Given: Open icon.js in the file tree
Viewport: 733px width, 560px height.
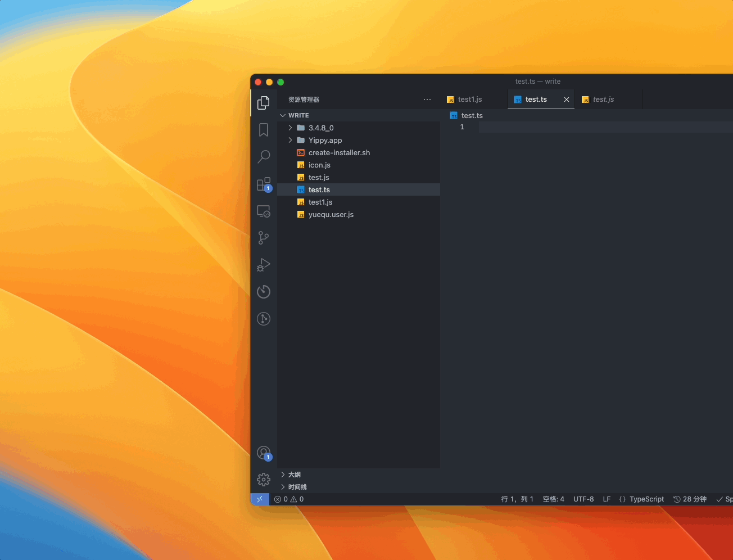Looking at the screenshot, I should [x=359, y=165].
